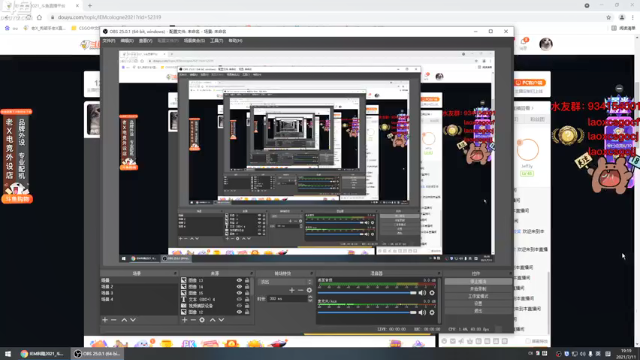Pop out the 场景 dock panel
640x360 pixels.
tap(176, 273)
